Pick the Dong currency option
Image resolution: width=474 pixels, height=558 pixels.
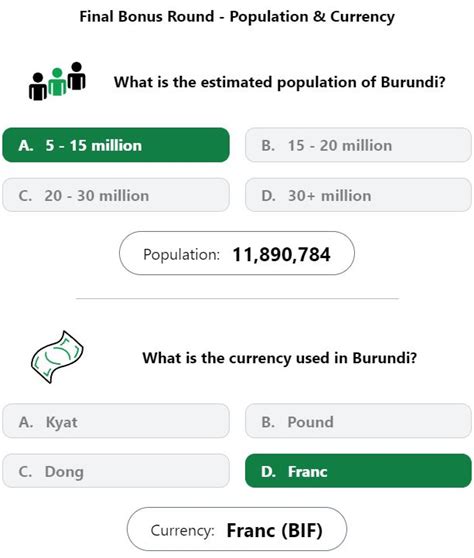(116, 471)
